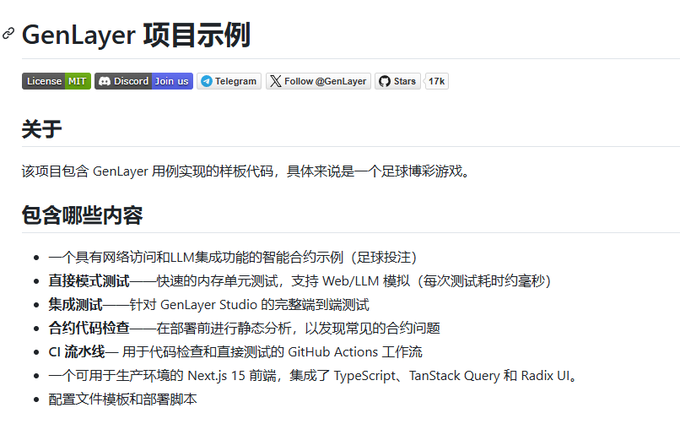Click the bold CI 流水线 list item
680x424 pixels.
(x=235, y=352)
